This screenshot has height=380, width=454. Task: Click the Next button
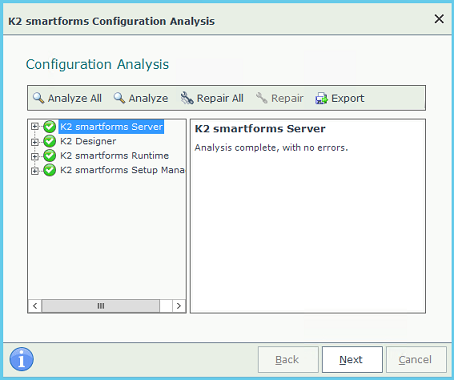pyautogui.click(x=352, y=359)
